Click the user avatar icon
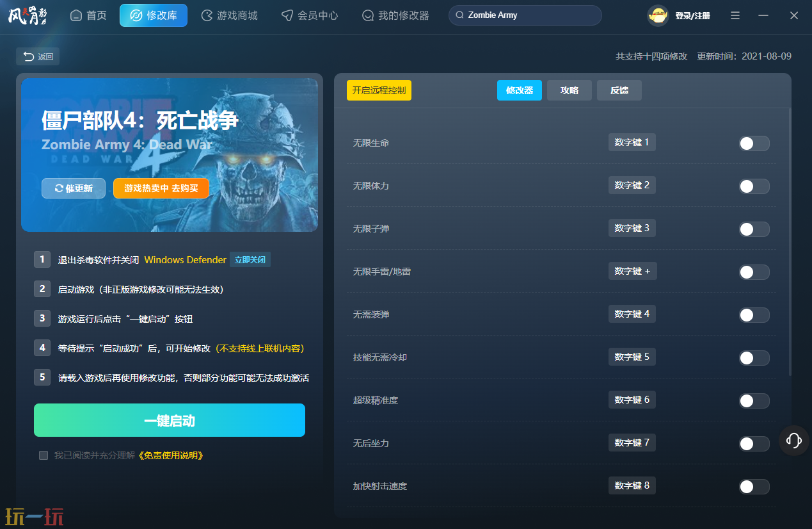 pos(658,15)
